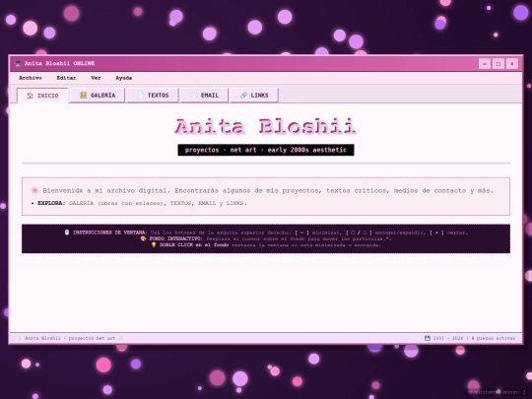Click the status bar text 'Anita Bloshii - proyectos net art'
The width and height of the screenshot is (532, 399).
pos(71,338)
